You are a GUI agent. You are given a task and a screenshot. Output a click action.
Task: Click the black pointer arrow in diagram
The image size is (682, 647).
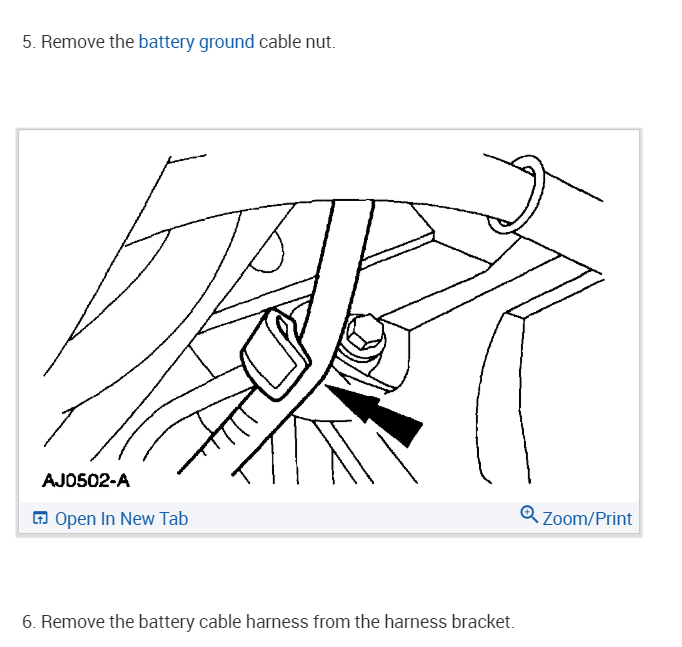pos(375,415)
